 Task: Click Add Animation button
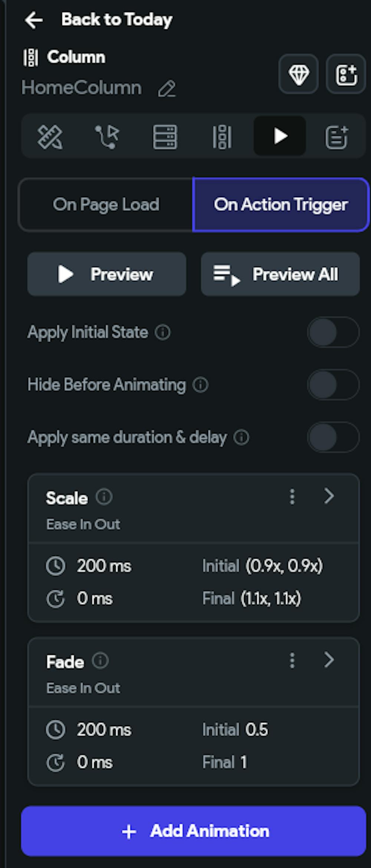194,831
